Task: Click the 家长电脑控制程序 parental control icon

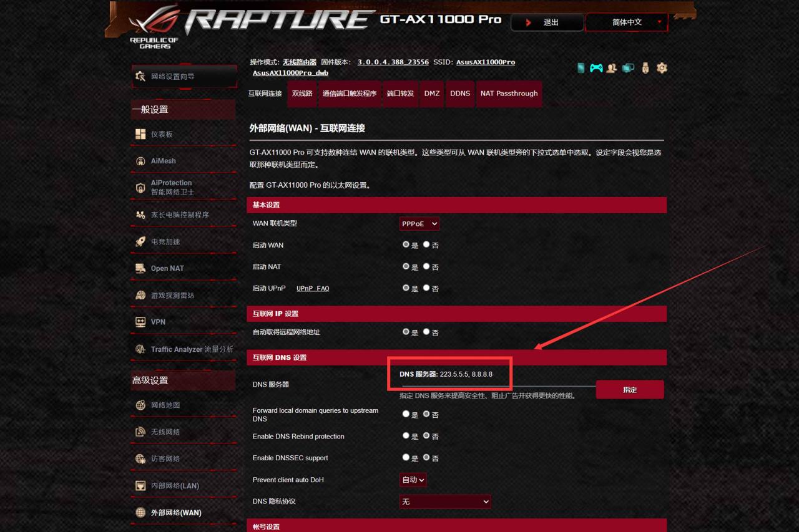Action: pyautogui.click(x=140, y=215)
